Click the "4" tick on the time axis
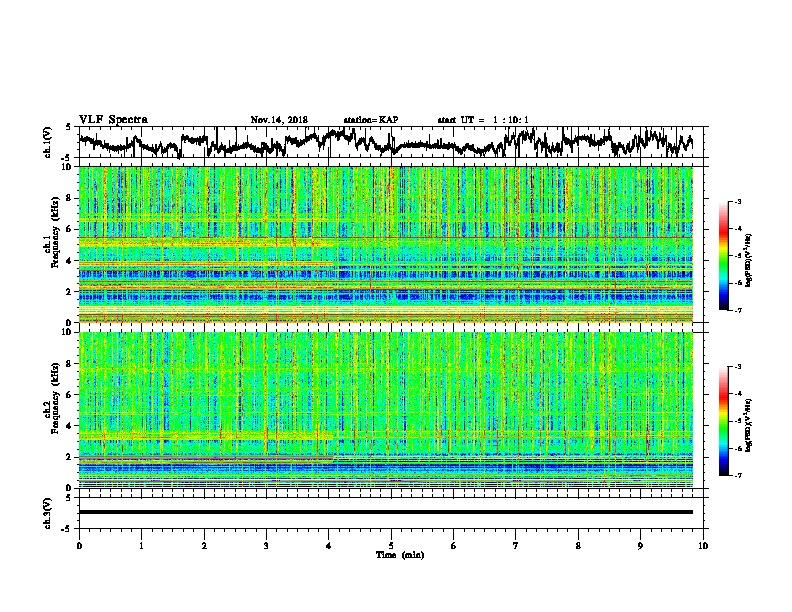 [329, 546]
